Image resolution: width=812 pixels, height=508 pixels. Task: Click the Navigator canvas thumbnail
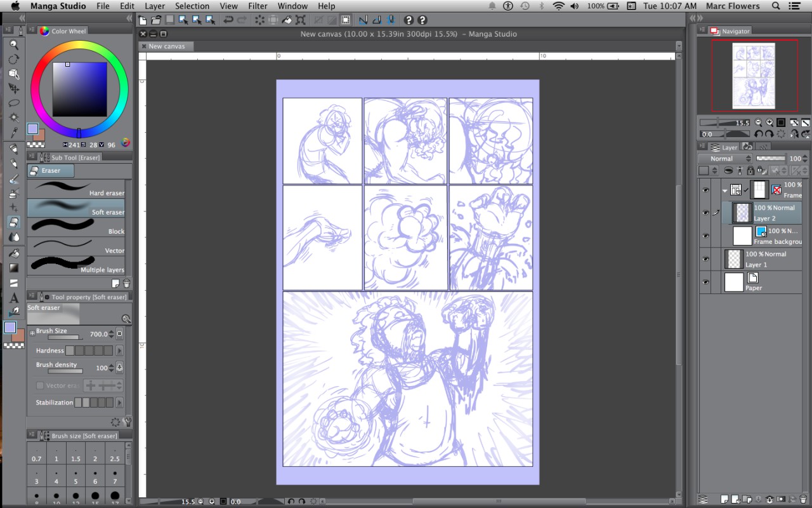point(754,76)
